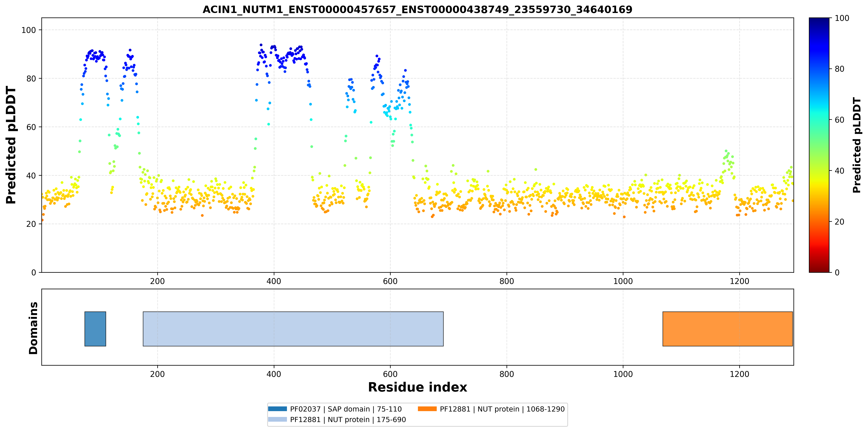This screenshot has height=432, width=868.
Task: Click colorbar tick label 0
Action: click(x=837, y=272)
